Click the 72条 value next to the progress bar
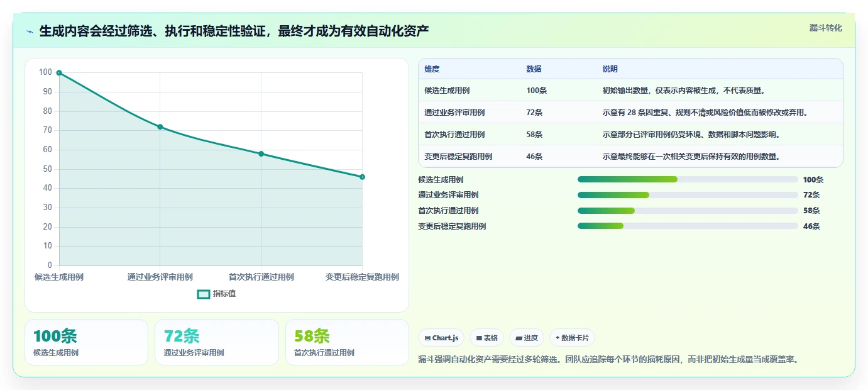Screen dimensions: 868x390 (x=811, y=196)
